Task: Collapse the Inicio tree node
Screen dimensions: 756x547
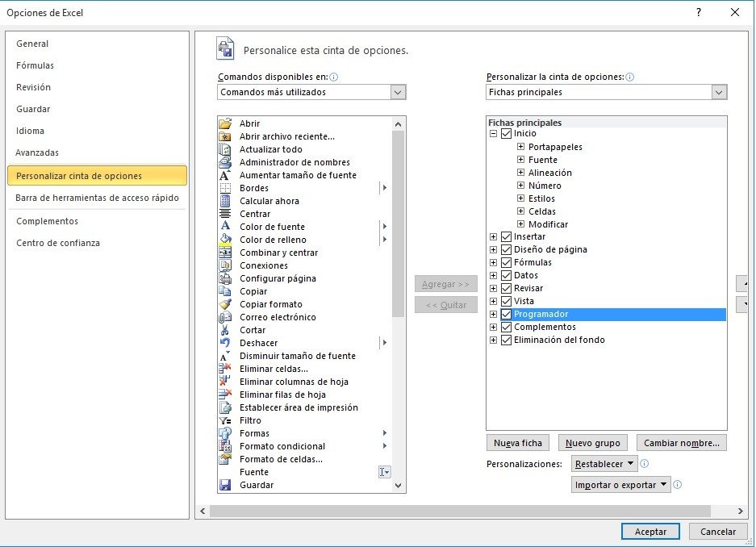Action: pyautogui.click(x=493, y=133)
